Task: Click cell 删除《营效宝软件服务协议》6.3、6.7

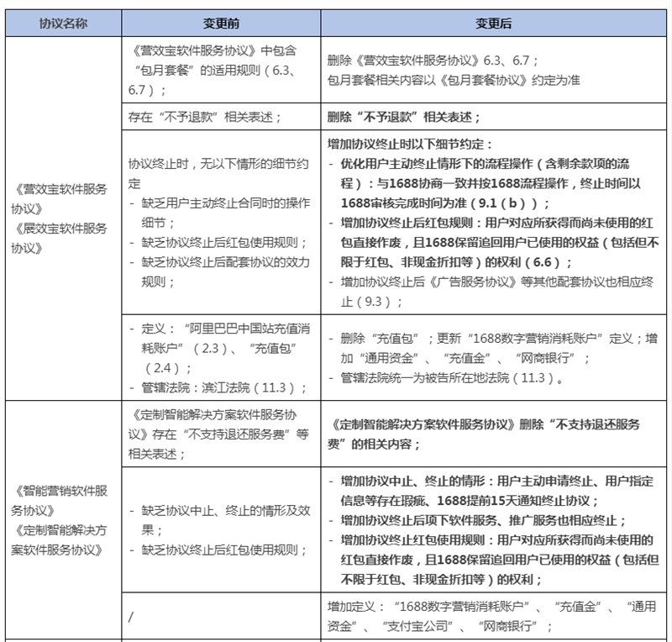Action: (x=494, y=70)
